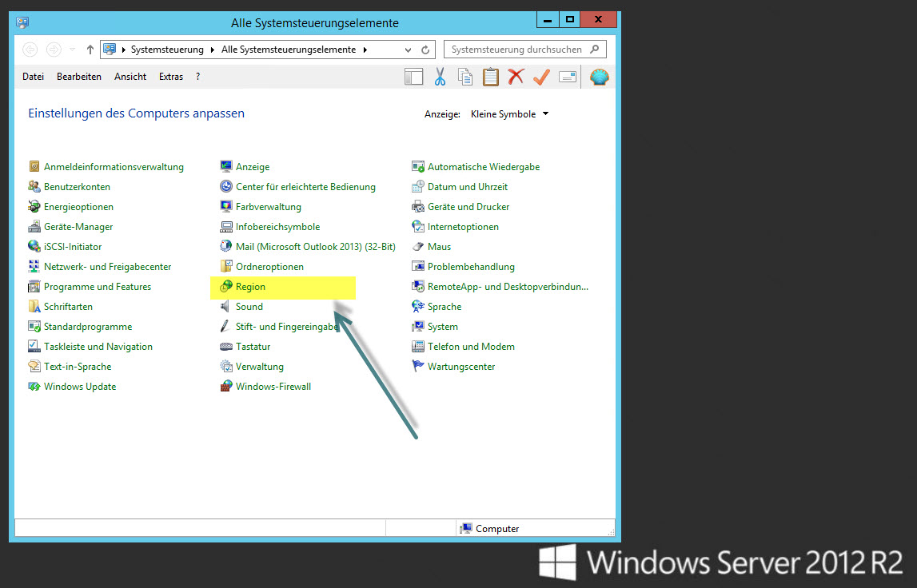Open Geräte und Drucker
Viewport: 917px width, 588px height.
coord(468,206)
